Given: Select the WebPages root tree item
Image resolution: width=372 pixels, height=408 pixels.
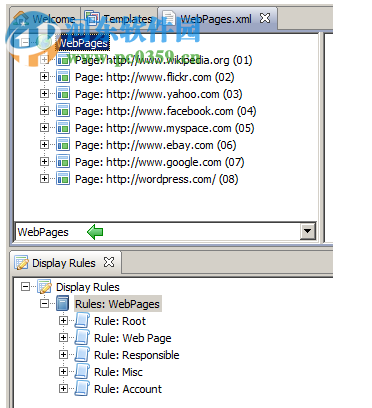Looking at the screenshot, I should 82,43.
